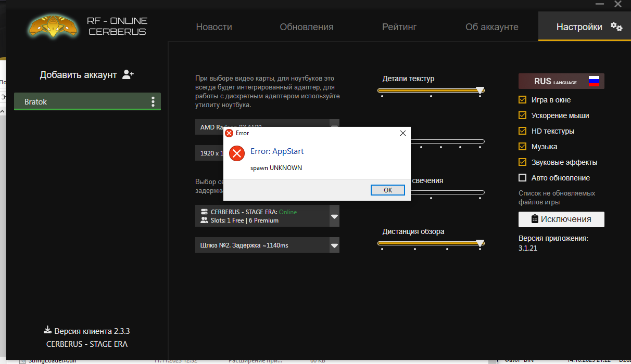
Task: Close the Error dialog with X
Action: tap(402, 133)
